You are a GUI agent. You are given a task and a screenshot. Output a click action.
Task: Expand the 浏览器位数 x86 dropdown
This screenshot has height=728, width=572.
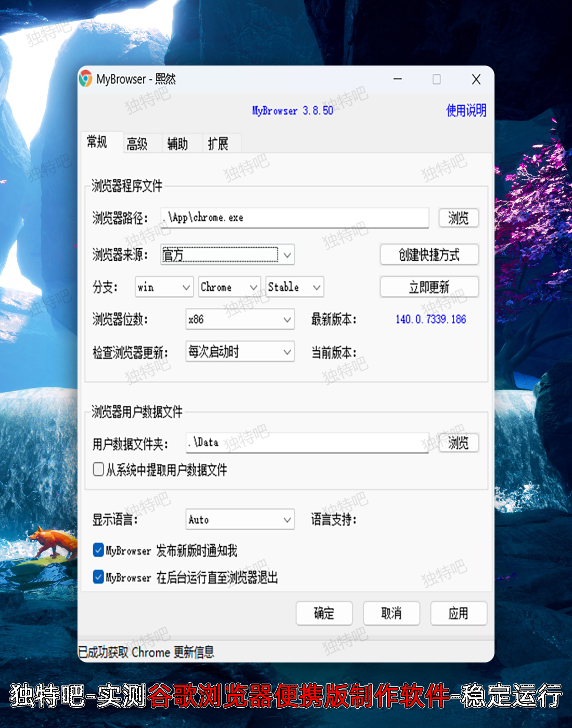click(x=240, y=319)
